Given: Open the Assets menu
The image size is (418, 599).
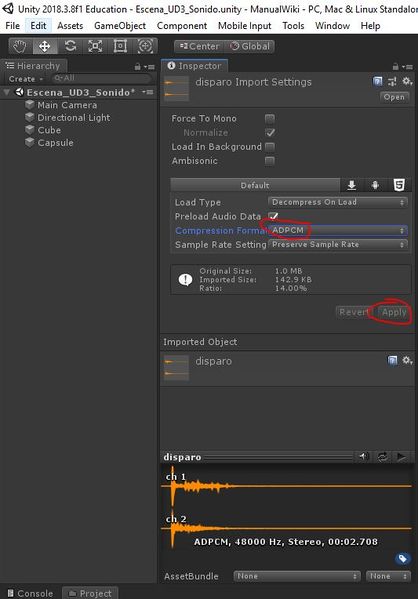Looking at the screenshot, I should pyautogui.click(x=70, y=26).
